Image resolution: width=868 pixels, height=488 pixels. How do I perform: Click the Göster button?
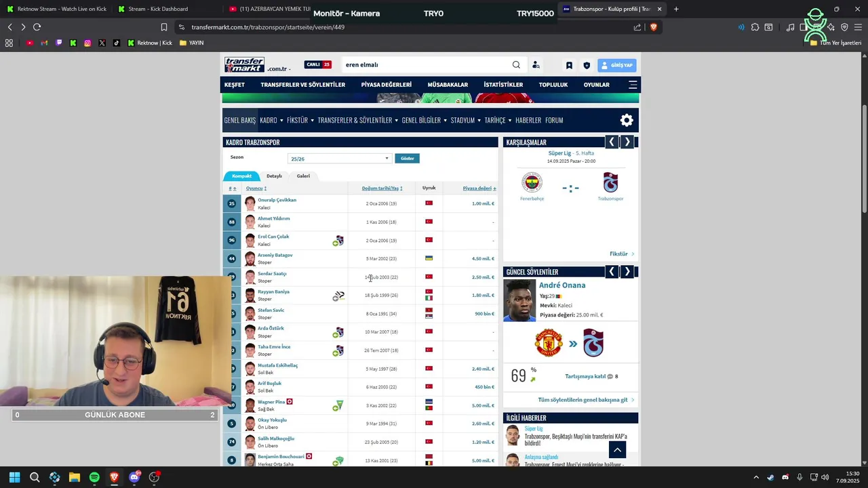(408, 158)
